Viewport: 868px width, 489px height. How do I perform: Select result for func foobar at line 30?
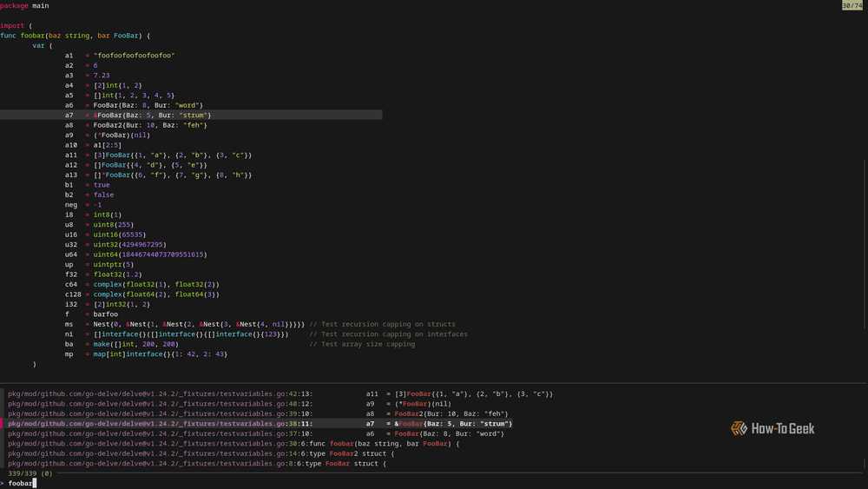coord(233,444)
